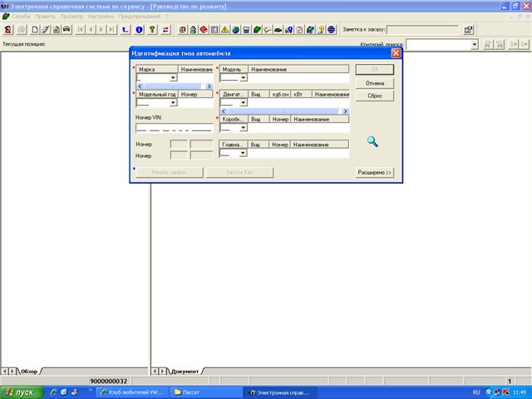The height and width of the screenshot is (399, 532).
Task: Click the order note button icon
Action: [469, 30]
